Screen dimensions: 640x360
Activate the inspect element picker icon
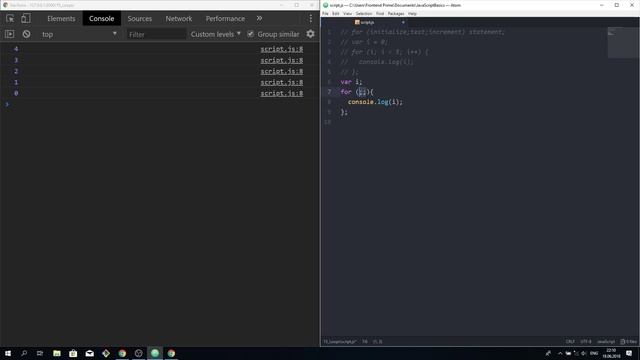[10, 18]
